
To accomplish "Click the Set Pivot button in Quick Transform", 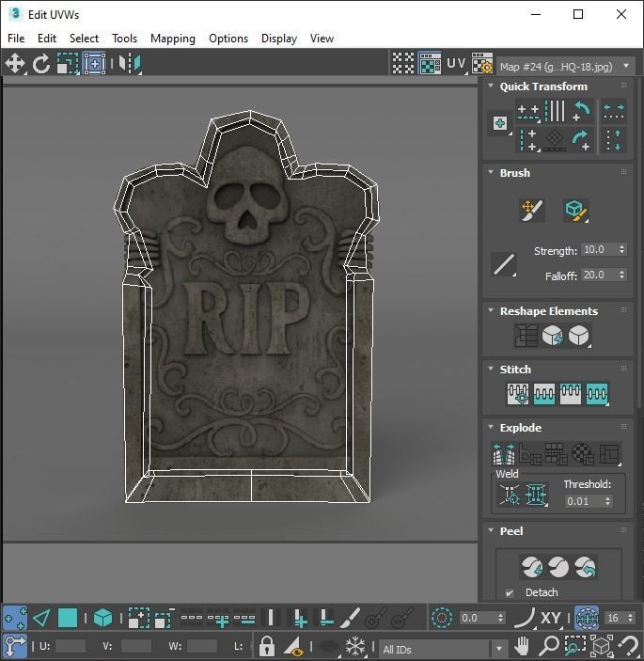I will (500, 123).
